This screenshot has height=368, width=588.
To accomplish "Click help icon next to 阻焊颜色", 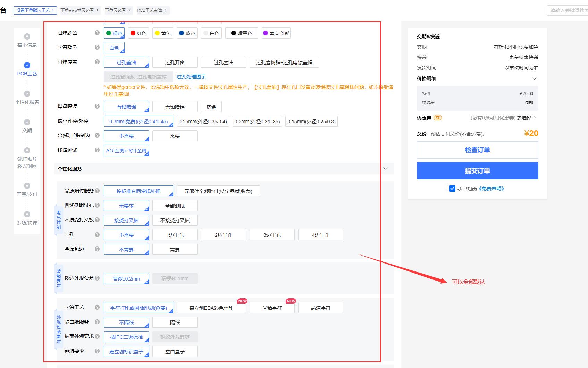I will pyautogui.click(x=97, y=33).
